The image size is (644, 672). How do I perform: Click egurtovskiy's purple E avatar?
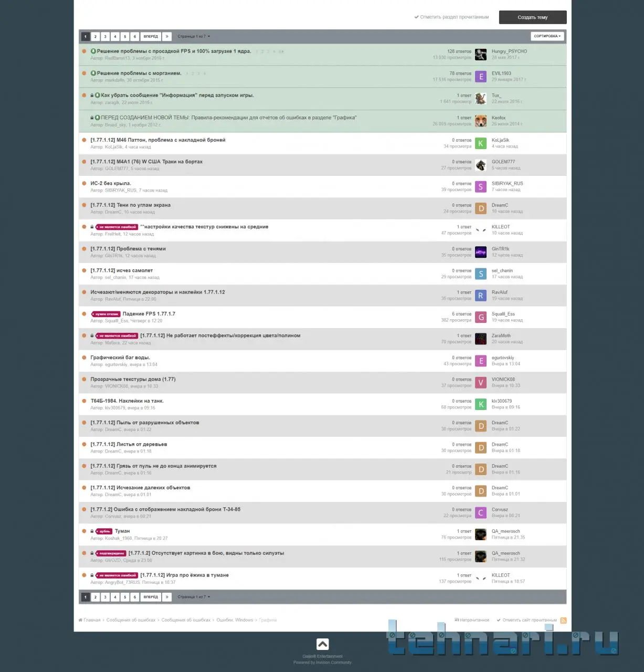click(x=481, y=361)
